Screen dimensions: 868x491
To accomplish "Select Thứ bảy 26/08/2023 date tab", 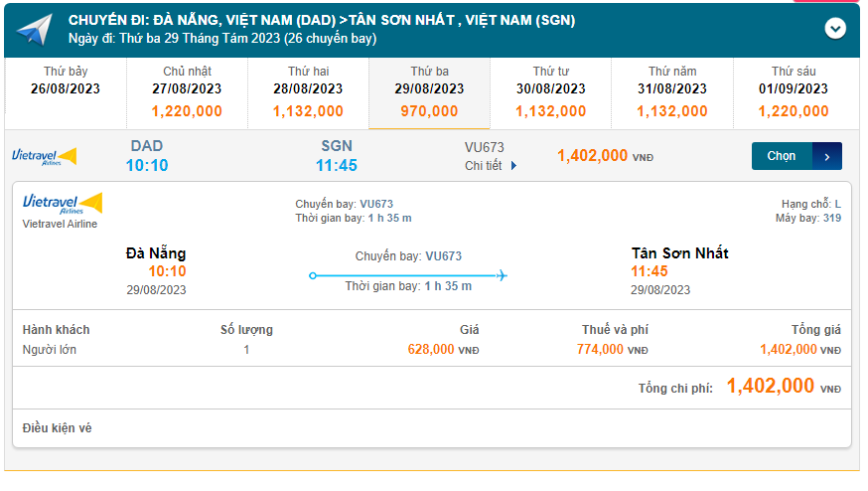I will coord(66,92).
